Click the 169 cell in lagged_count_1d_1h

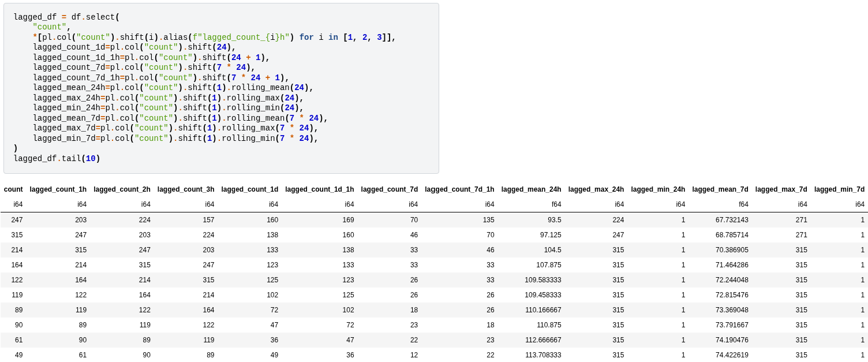point(348,220)
